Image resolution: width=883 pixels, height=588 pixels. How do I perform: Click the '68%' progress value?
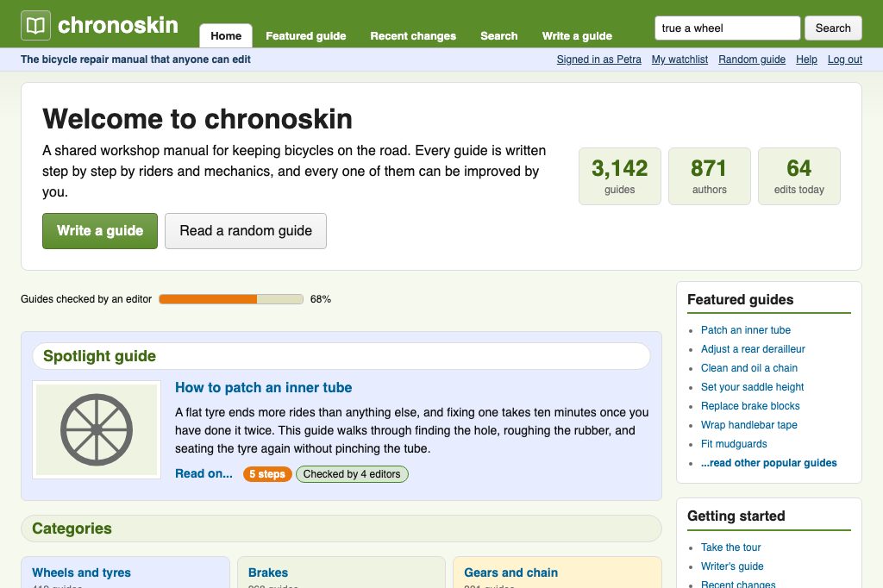[x=321, y=299]
